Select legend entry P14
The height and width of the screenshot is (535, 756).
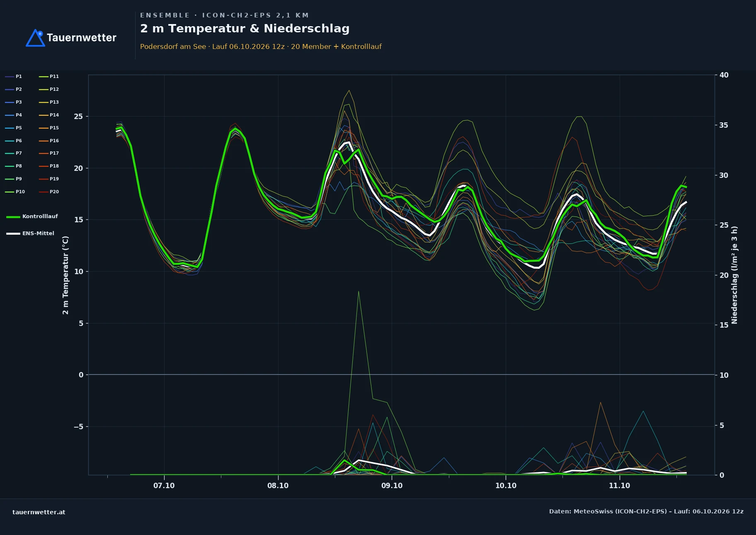[x=49, y=115]
